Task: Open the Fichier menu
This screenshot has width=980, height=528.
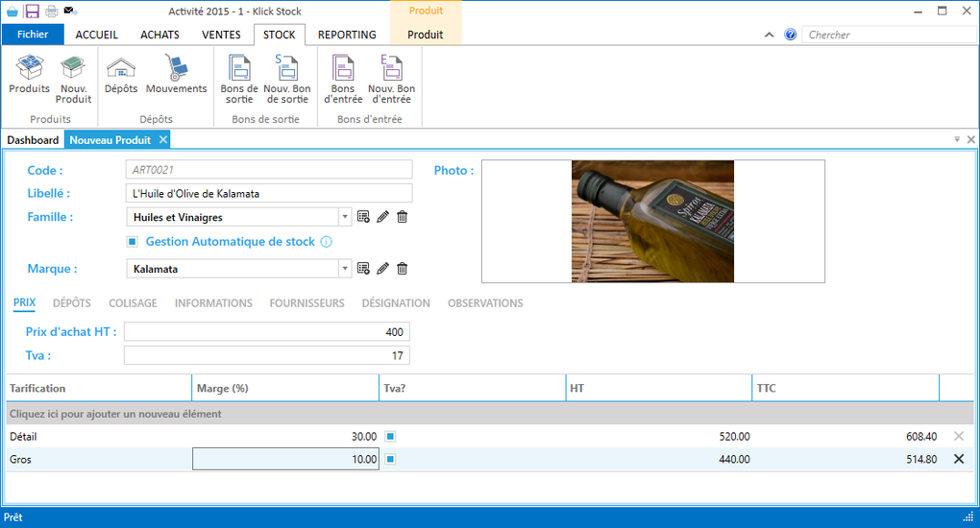Action: click(x=33, y=35)
